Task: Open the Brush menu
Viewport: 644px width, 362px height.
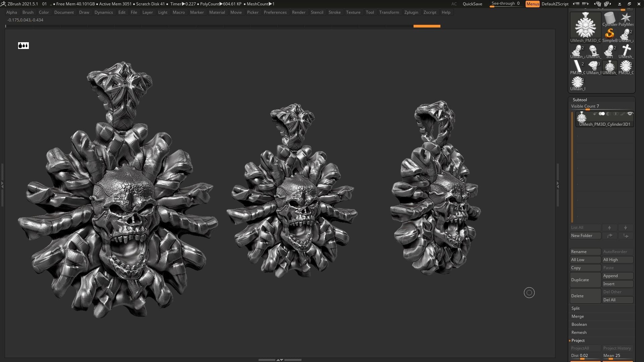Action: pos(28,12)
